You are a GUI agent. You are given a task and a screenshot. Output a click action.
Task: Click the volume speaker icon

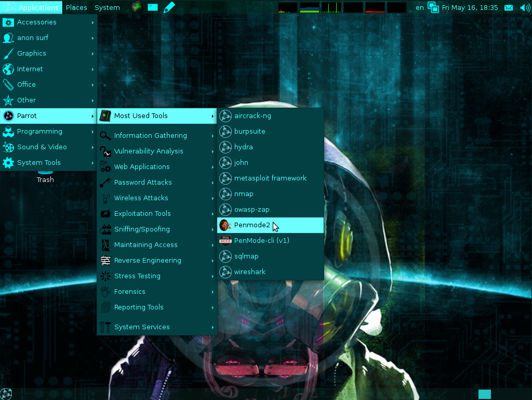coord(525,7)
